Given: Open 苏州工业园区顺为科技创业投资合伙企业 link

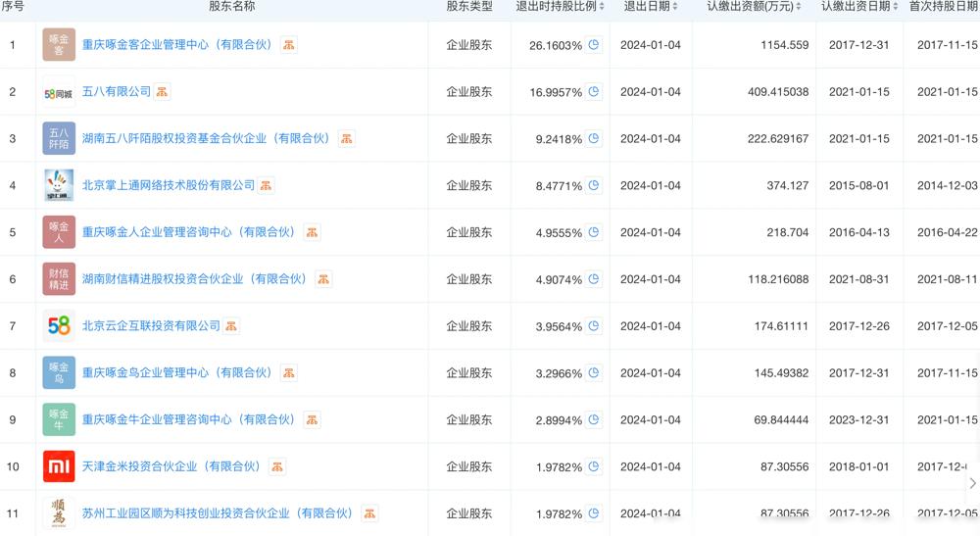Looking at the screenshot, I should (x=219, y=513).
